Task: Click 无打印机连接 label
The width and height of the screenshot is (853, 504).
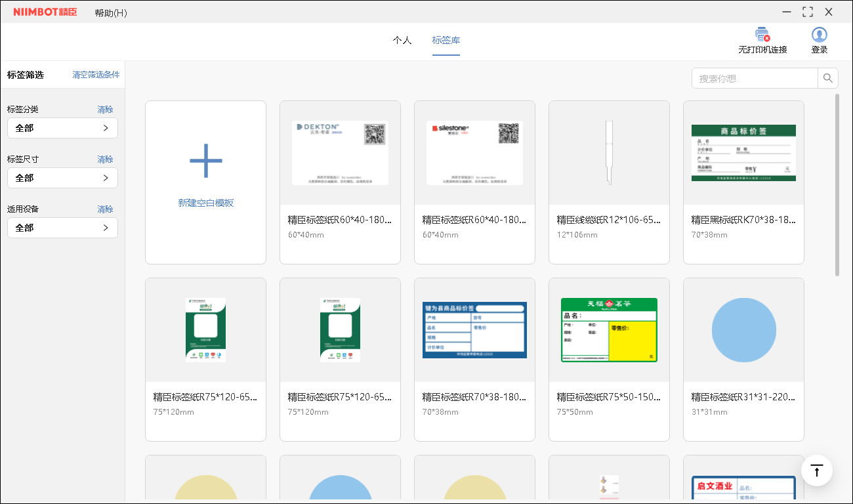Action: point(762,50)
